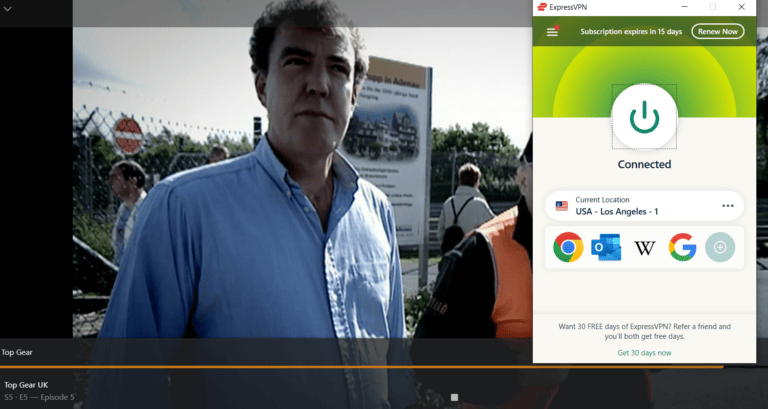
Task: Open the Wikipedia shortcut
Action: [644, 246]
